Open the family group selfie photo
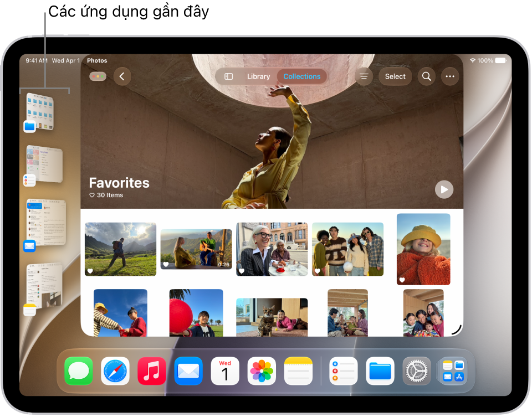 [423, 312]
